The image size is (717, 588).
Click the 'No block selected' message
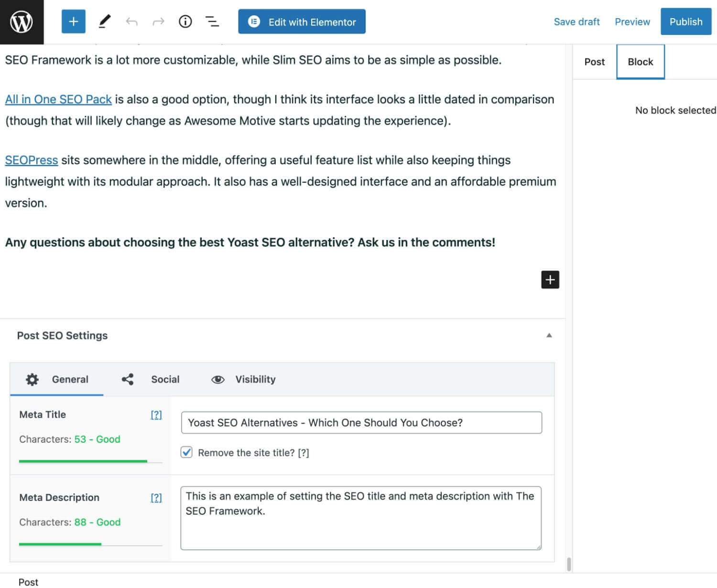coord(675,110)
